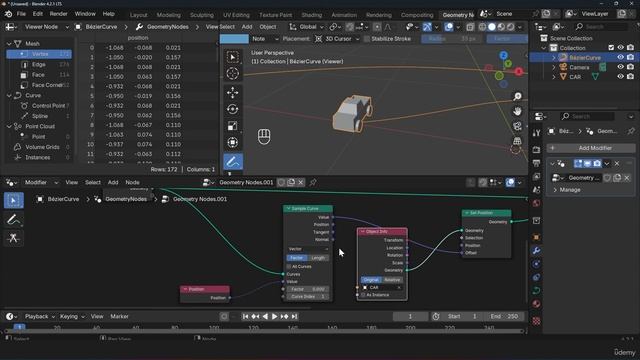Toggle camera view icon in viewport

[x=518, y=126]
